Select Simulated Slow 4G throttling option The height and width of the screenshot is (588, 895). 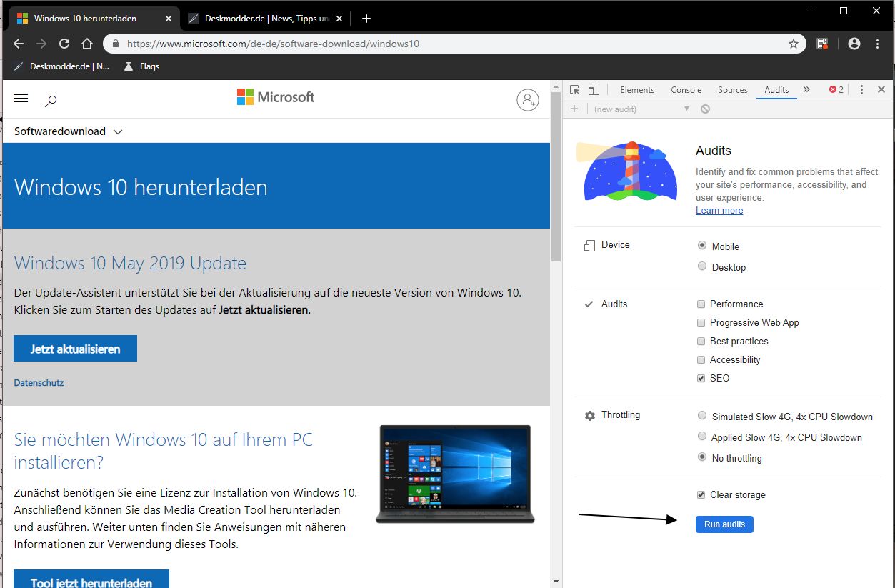click(x=702, y=416)
